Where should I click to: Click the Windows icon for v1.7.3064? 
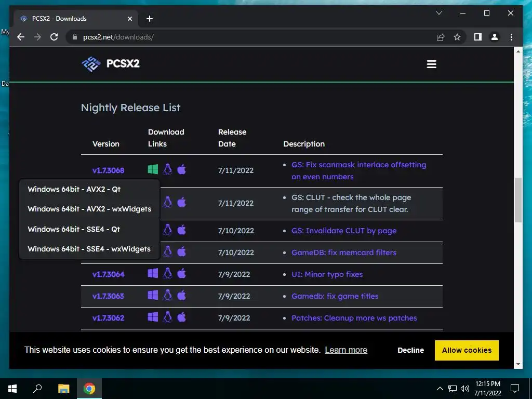[x=153, y=273]
